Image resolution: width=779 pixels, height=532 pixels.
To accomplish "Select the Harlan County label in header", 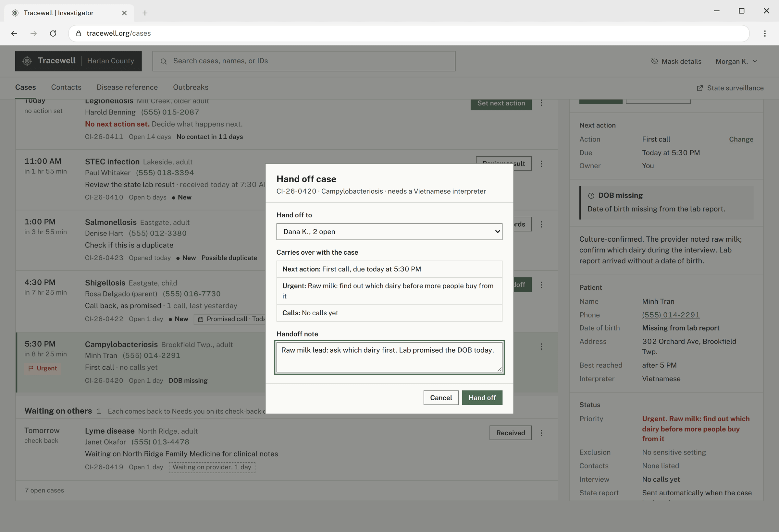I will 111,61.
